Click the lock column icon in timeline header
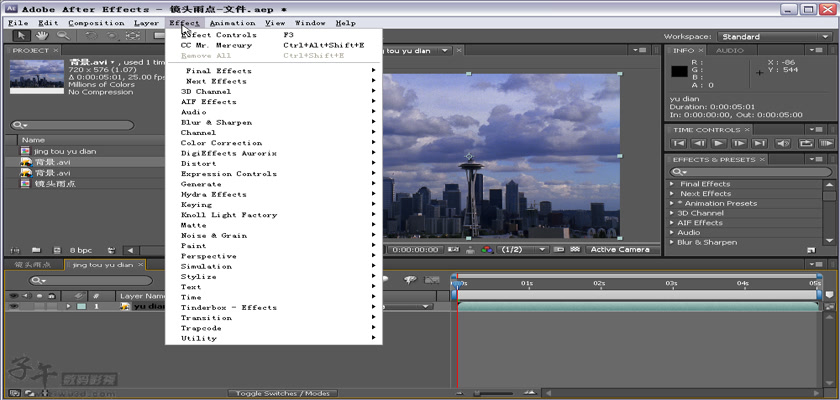This screenshot has width=840, height=400. 51,296
